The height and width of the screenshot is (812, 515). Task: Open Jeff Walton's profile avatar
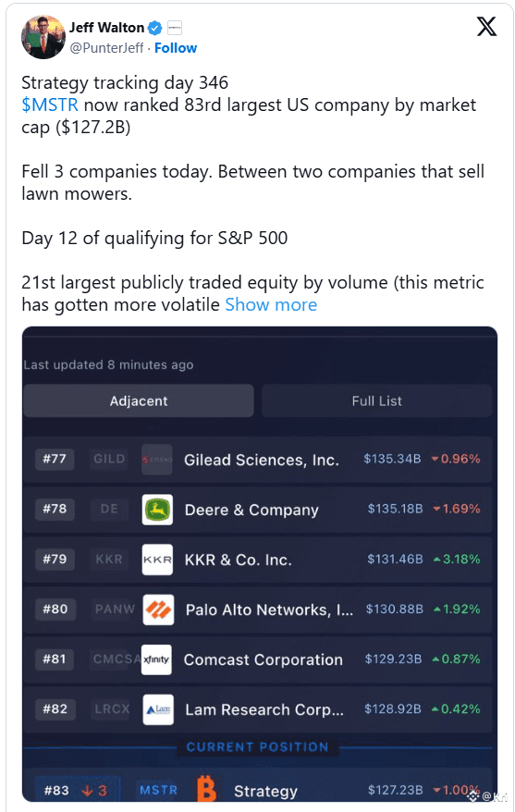coord(43,37)
